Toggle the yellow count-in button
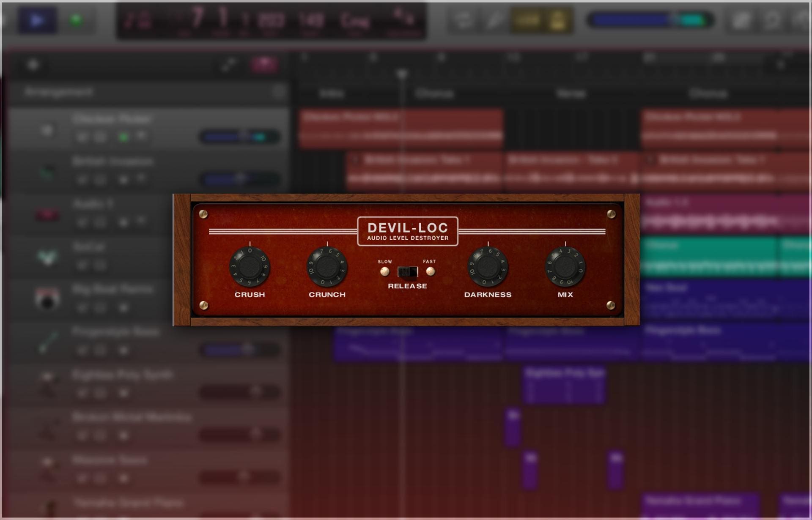 527,20
